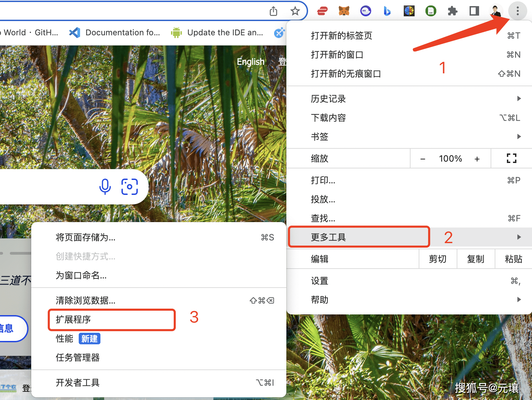This screenshot has width=532, height=400.
Task: Click the 100% zoom value
Action: click(450, 159)
